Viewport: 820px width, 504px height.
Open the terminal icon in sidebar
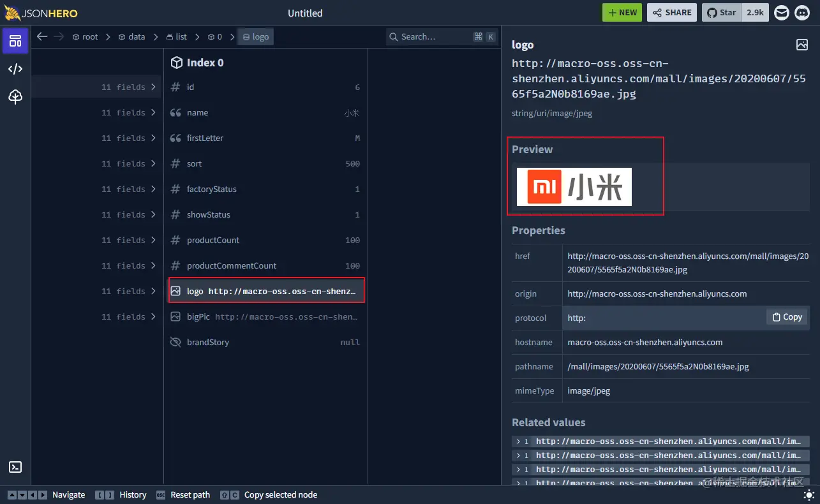coord(15,467)
